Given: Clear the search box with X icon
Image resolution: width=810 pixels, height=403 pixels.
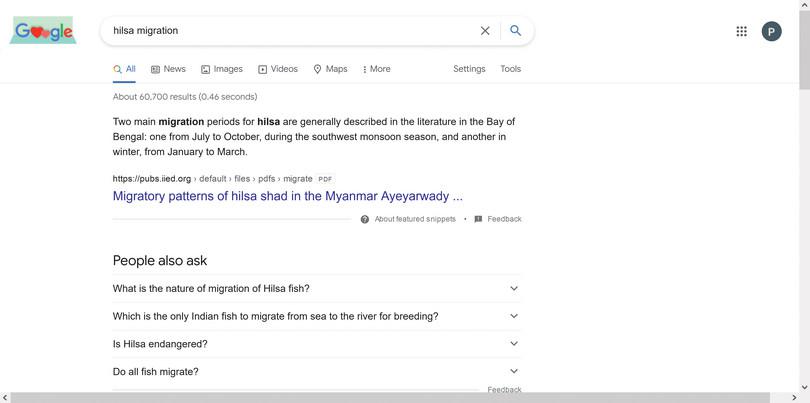Looking at the screenshot, I should click(485, 31).
